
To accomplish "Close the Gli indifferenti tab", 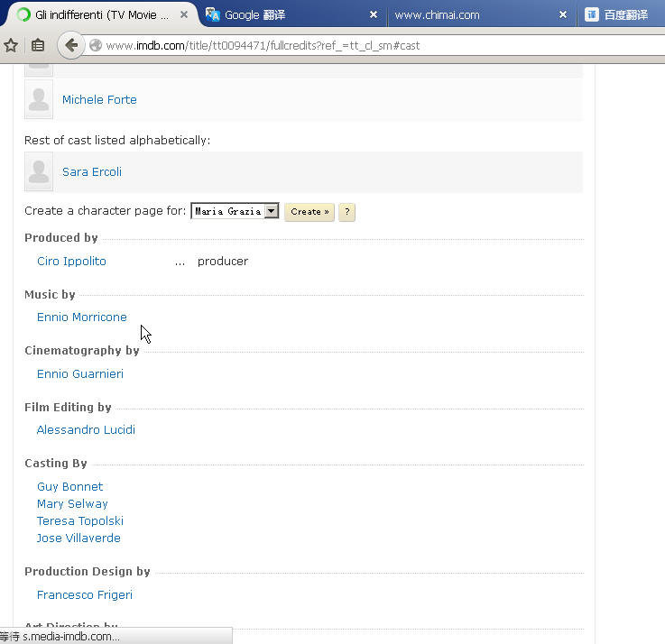I will (x=184, y=14).
